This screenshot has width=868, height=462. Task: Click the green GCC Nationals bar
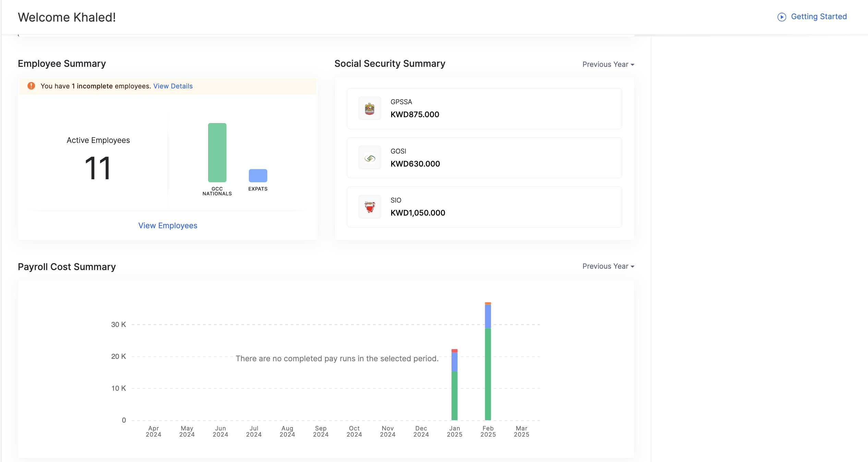coord(217,153)
